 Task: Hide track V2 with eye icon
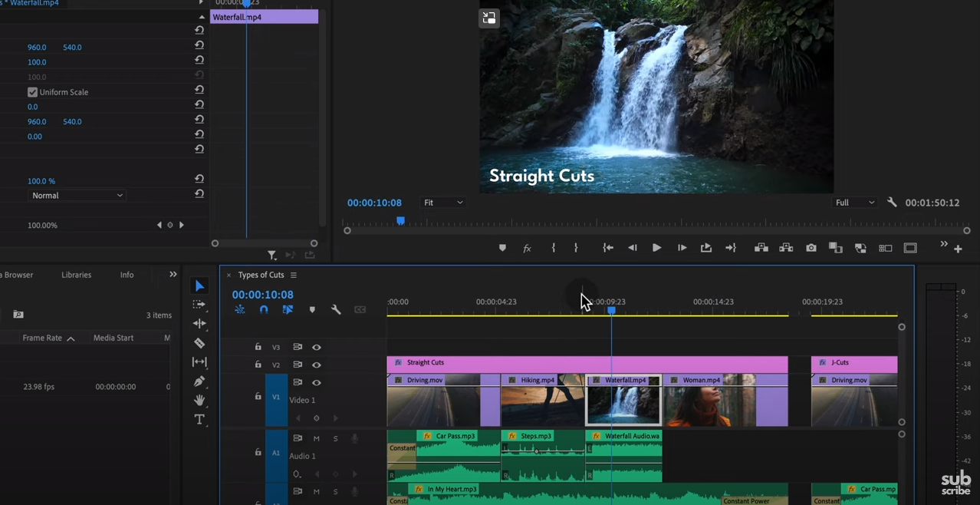coord(316,365)
